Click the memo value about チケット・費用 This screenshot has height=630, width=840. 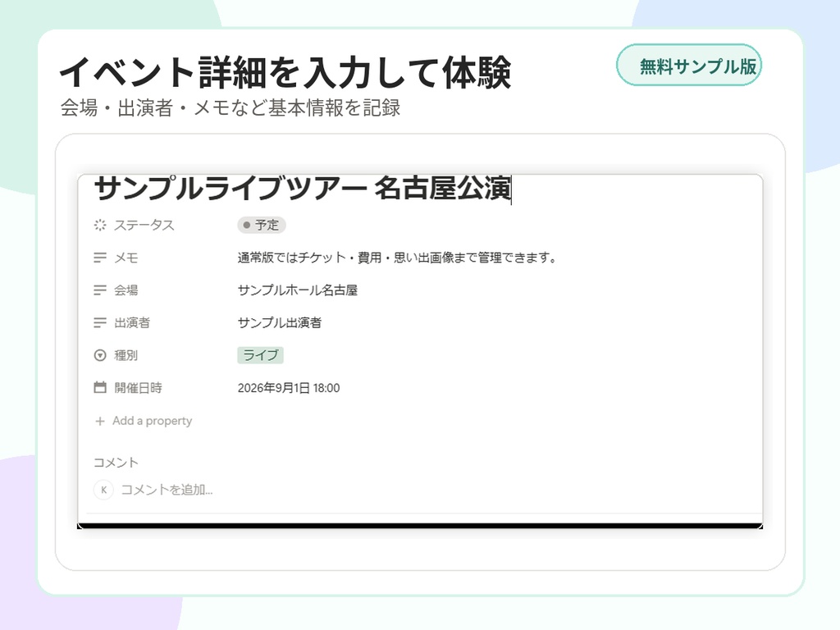coord(397,258)
